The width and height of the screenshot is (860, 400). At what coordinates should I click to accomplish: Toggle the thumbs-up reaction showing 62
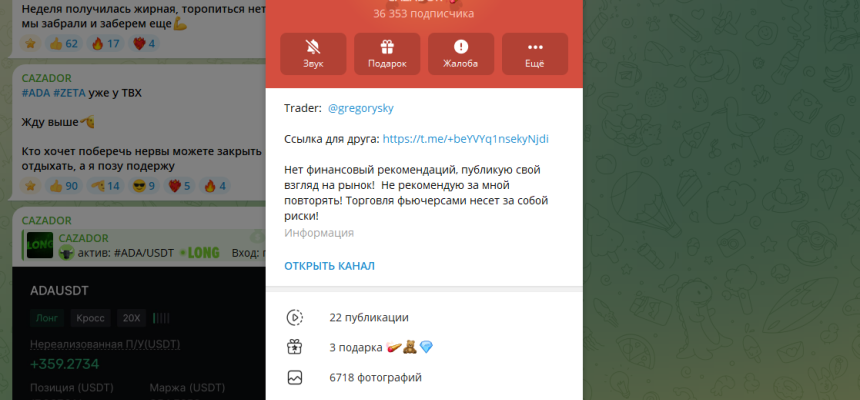pos(63,43)
